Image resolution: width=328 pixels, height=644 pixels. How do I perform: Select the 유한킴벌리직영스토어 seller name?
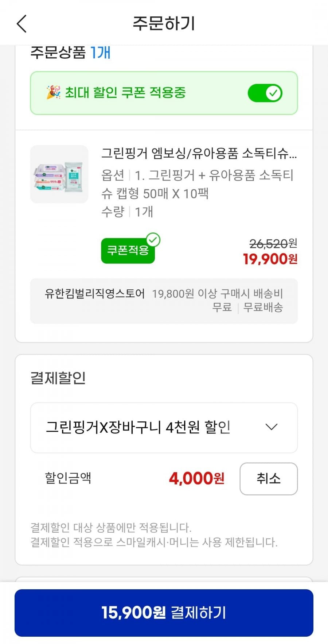pyautogui.click(x=95, y=293)
